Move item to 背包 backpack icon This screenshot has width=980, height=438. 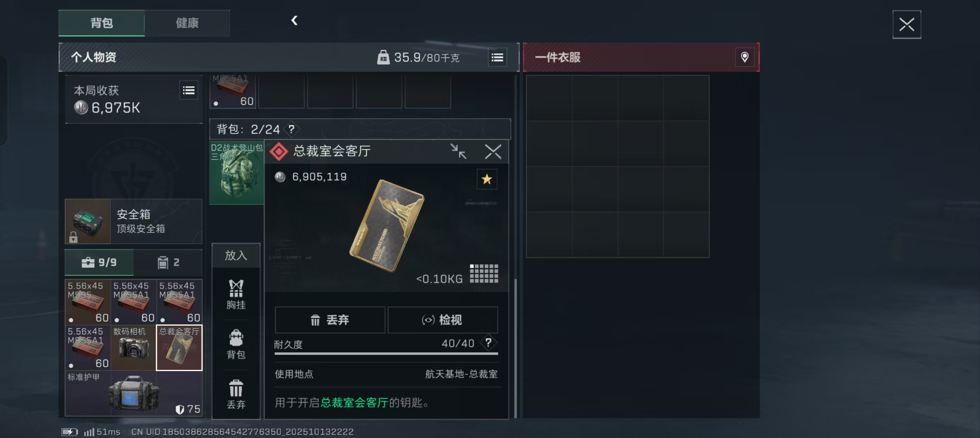click(x=236, y=344)
